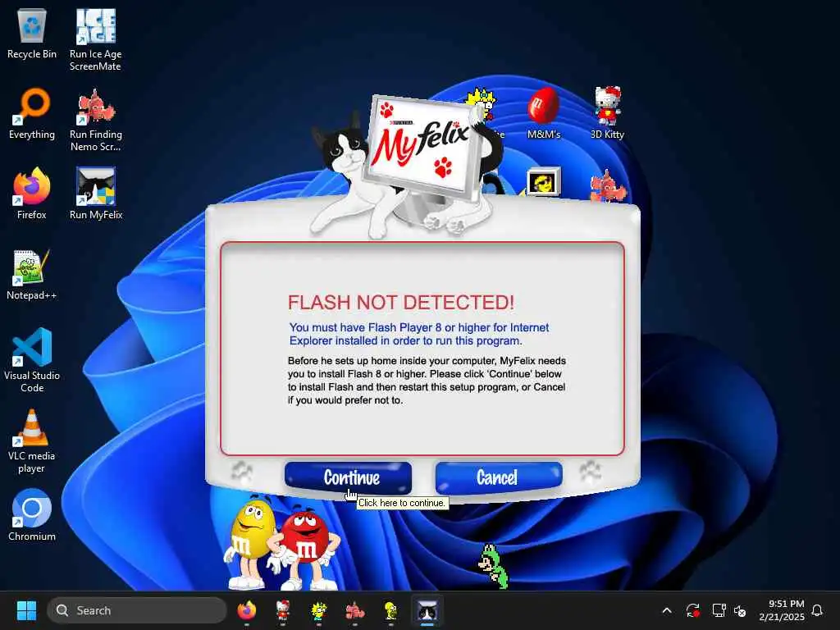This screenshot has height=630, width=840.
Task: Click the red Nemo fish taskbar icon
Action: pyautogui.click(x=354, y=610)
